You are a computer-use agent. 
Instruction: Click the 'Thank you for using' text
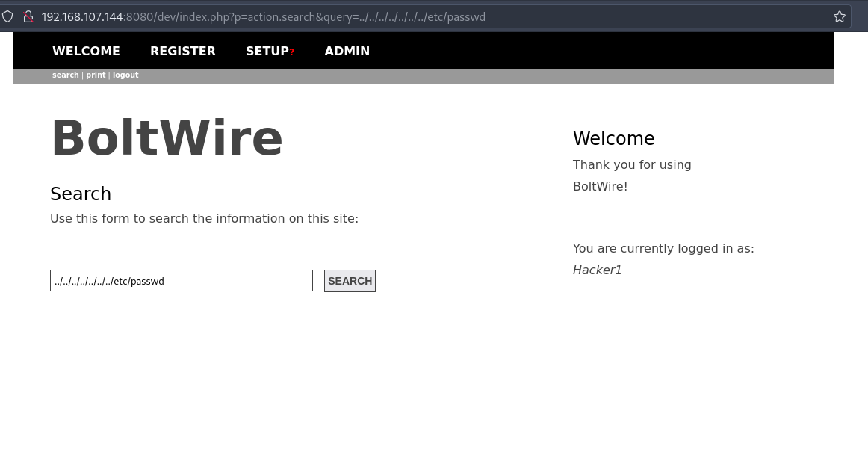coord(632,165)
